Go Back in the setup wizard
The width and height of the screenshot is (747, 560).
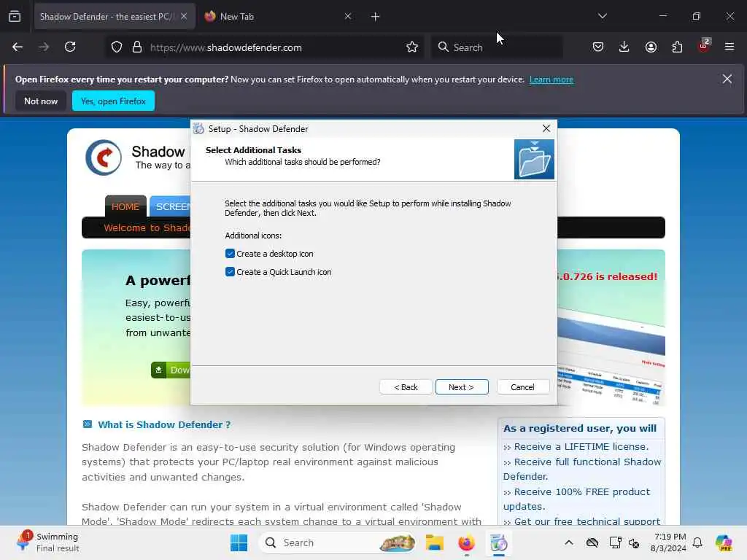(x=406, y=386)
